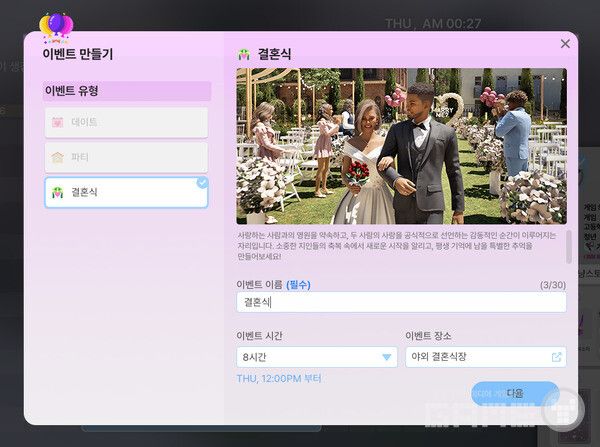Viewport: 600px width, 447px height.
Task: Open the 이벤트 시간 8시간 dropdown
Action: click(317, 357)
